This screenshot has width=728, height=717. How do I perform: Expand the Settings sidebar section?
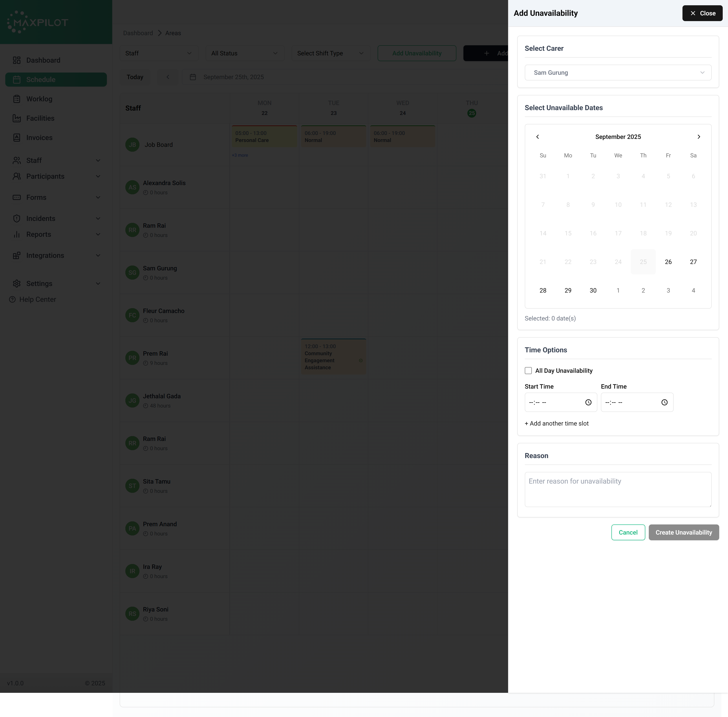coord(98,284)
